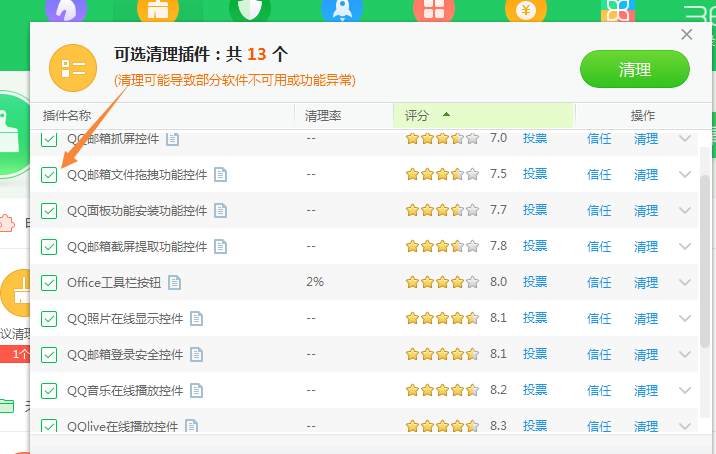Click the big green 清理 button

click(x=635, y=69)
